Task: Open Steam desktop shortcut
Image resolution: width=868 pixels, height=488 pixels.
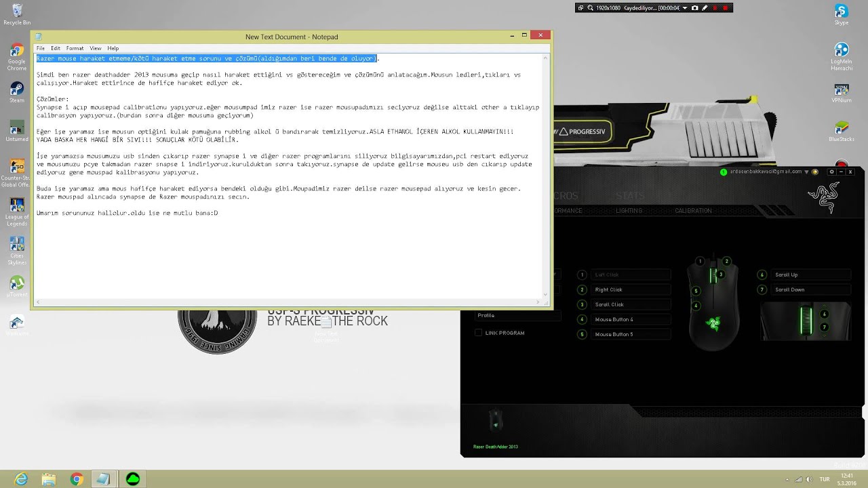Action: click(17, 92)
